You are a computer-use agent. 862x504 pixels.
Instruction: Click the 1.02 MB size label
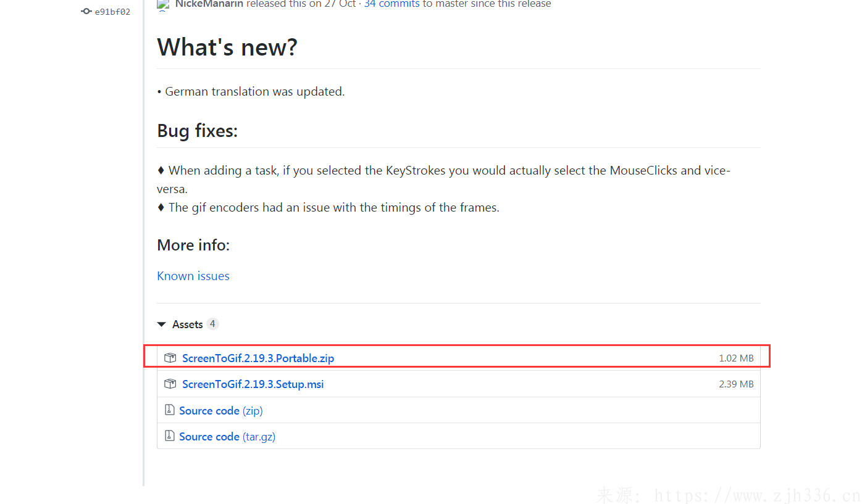(x=736, y=358)
